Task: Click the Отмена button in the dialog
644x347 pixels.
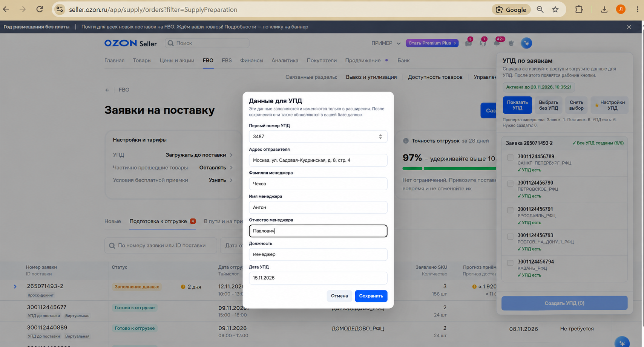Action: pyautogui.click(x=339, y=296)
